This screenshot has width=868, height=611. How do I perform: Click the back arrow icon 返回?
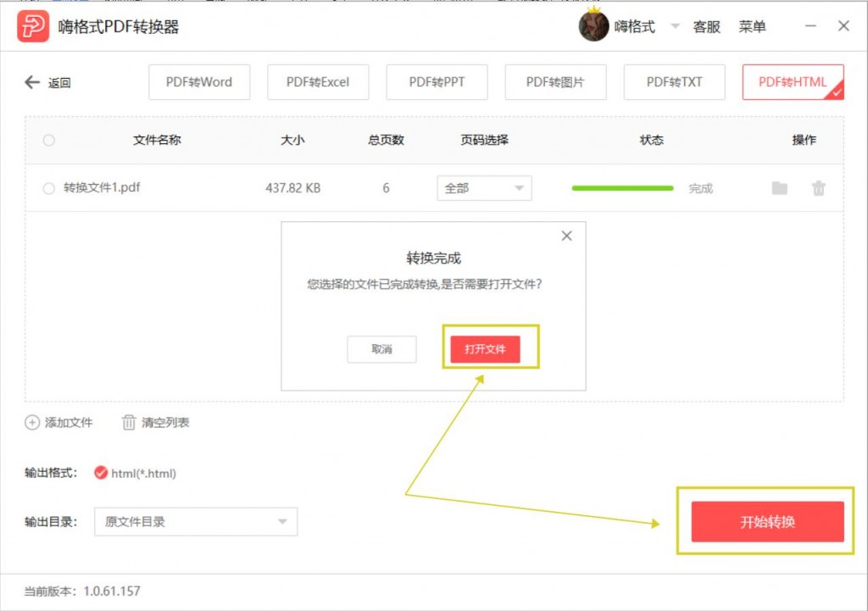[32, 82]
